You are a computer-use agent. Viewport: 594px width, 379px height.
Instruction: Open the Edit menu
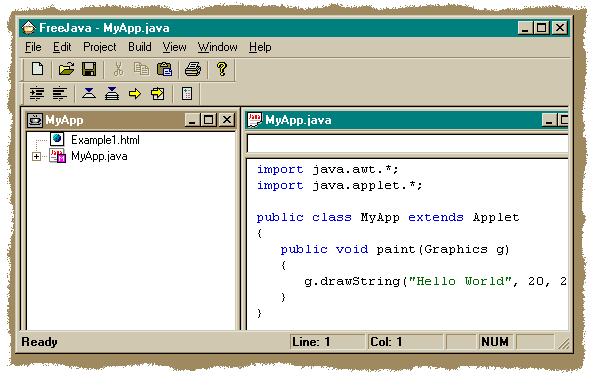coord(62,47)
